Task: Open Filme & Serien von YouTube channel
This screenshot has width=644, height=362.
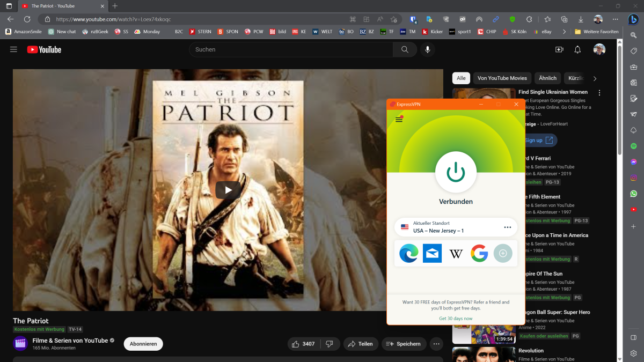Action: coord(70,341)
